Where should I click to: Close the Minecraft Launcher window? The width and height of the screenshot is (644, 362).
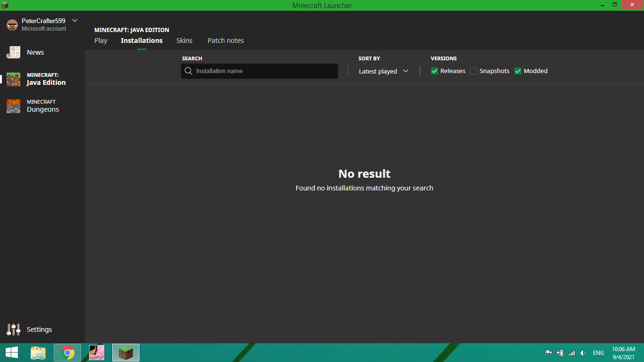click(x=632, y=5)
